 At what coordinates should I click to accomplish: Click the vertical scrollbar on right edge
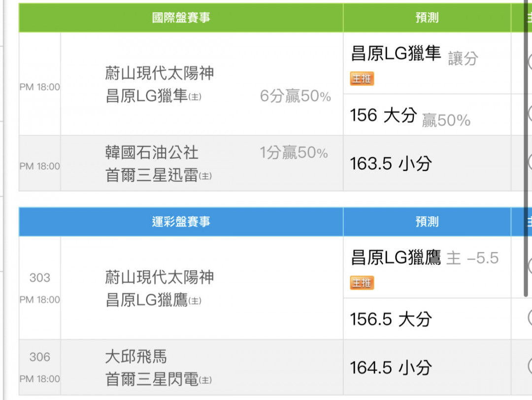[526, 149]
